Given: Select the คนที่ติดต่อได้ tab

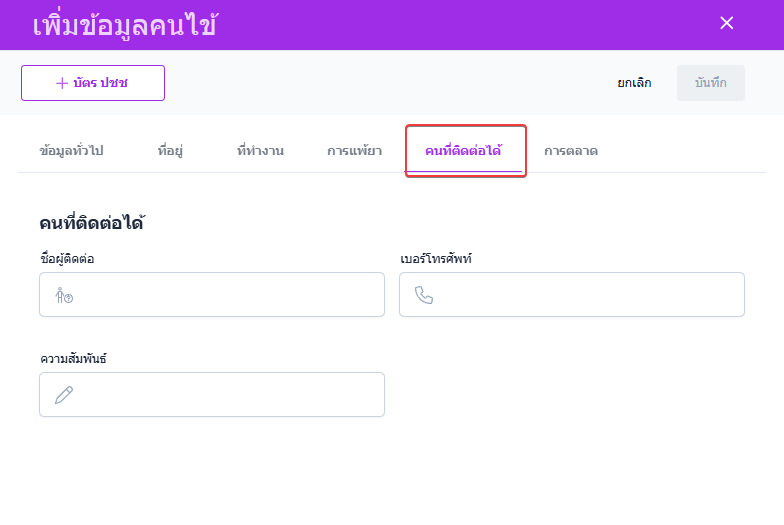Looking at the screenshot, I should pos(463,151).
